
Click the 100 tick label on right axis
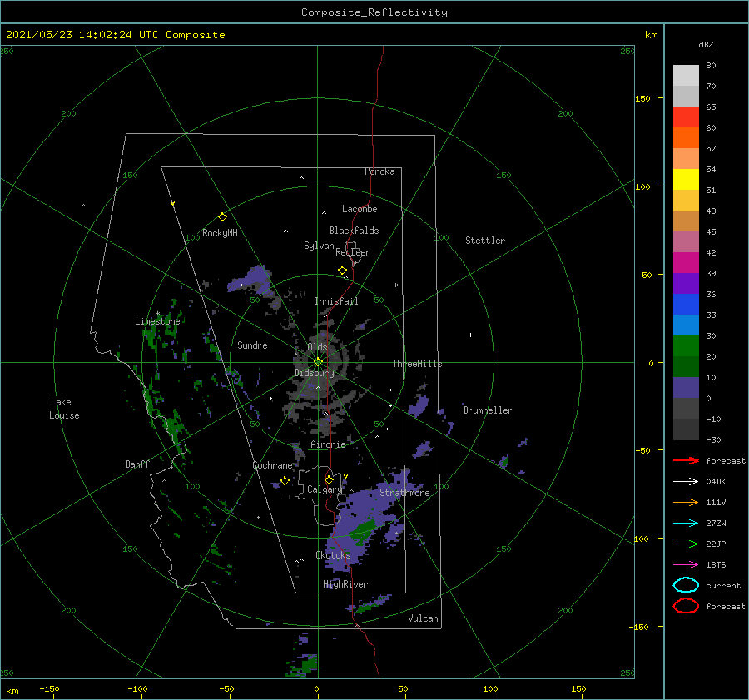click(x=643, y=186)
